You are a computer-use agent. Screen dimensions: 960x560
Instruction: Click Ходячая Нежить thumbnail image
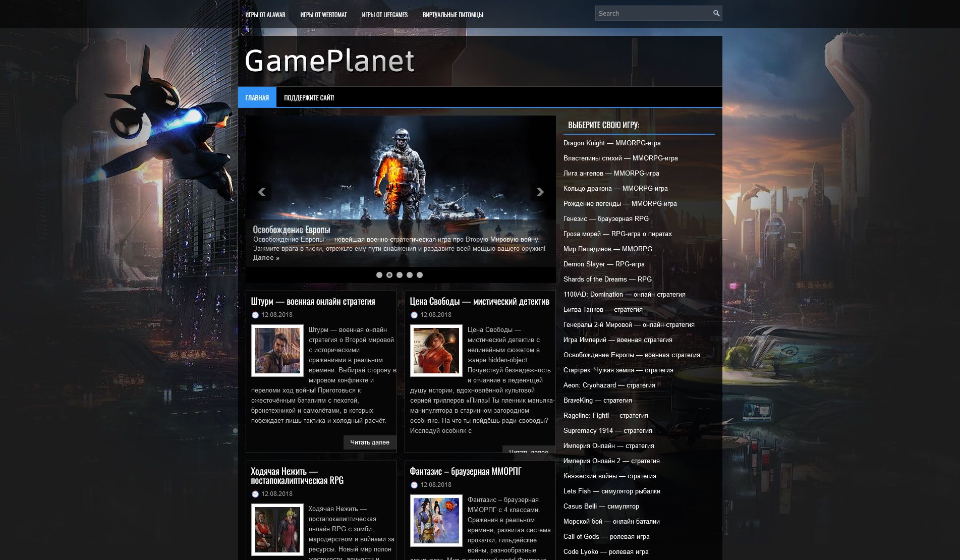click(277, 530)
